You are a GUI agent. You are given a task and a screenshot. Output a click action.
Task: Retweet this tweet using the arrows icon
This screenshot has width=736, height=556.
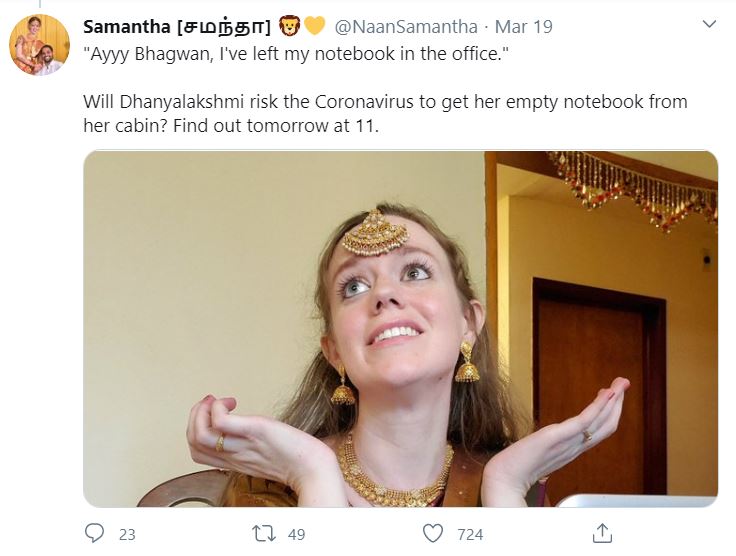(264, 534)
